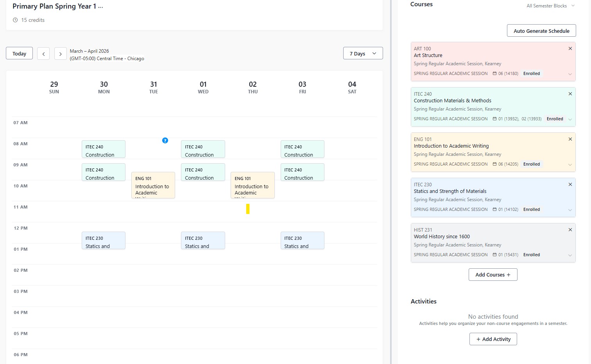
Task: Expand ART 100 course card details
Action: click(570, 74)
